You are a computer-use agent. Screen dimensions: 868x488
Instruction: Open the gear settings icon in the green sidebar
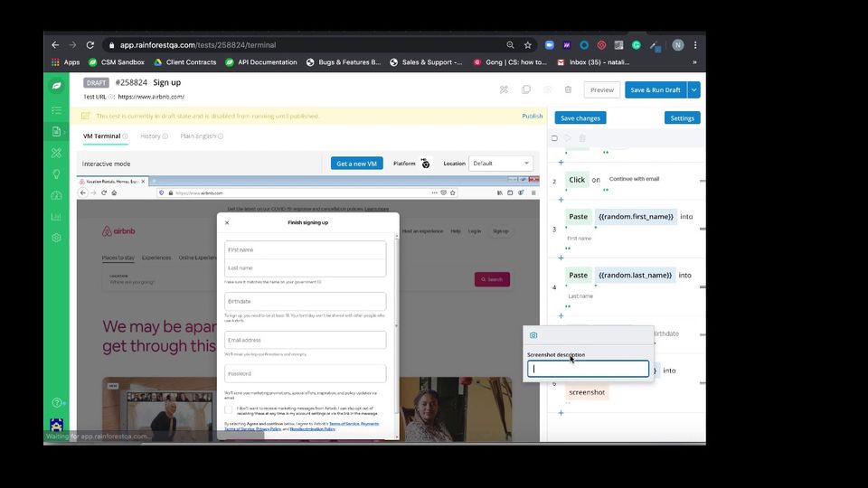point(56,238)
